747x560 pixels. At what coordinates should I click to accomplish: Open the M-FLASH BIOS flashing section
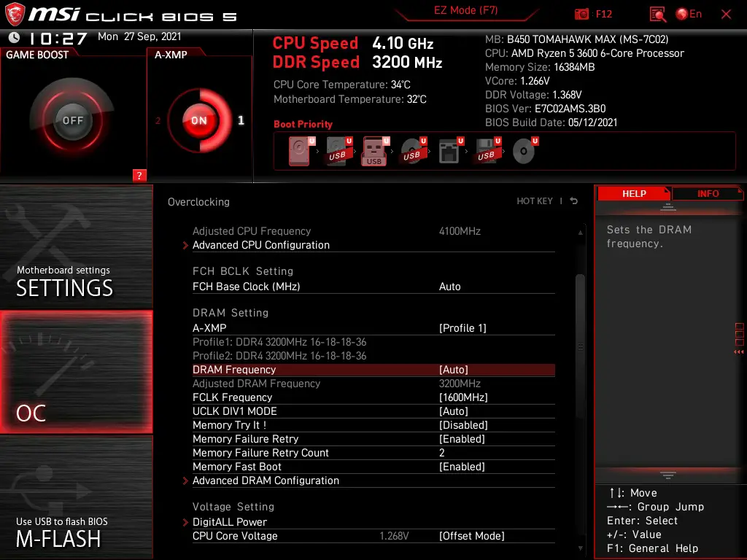[76, 497]
